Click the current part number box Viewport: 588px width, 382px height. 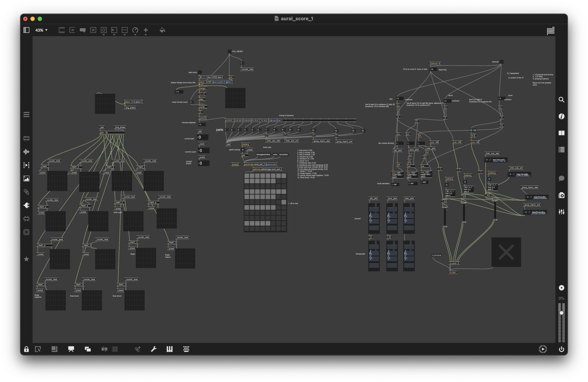tap(203, 137)
